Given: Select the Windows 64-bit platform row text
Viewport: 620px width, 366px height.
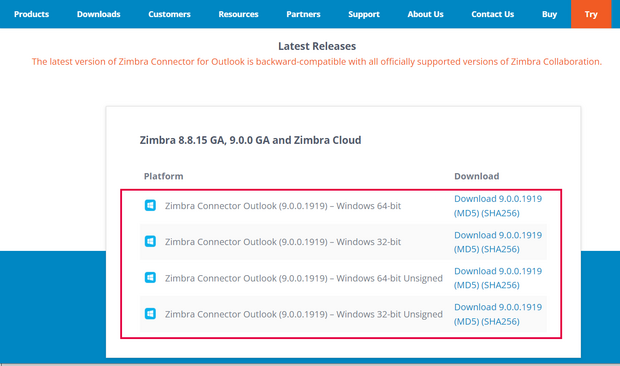Looking at the screenshot, I should coord(283,206).
